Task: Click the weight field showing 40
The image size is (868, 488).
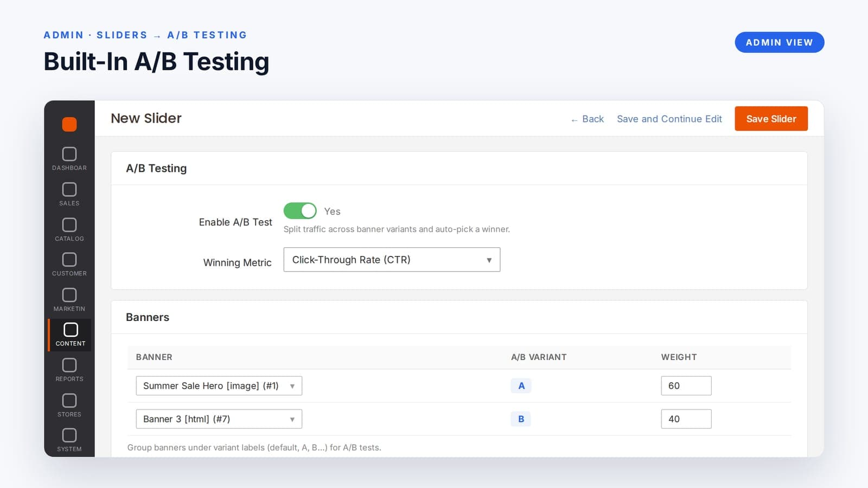Action: pyautogui.click(x=686, y=419)
